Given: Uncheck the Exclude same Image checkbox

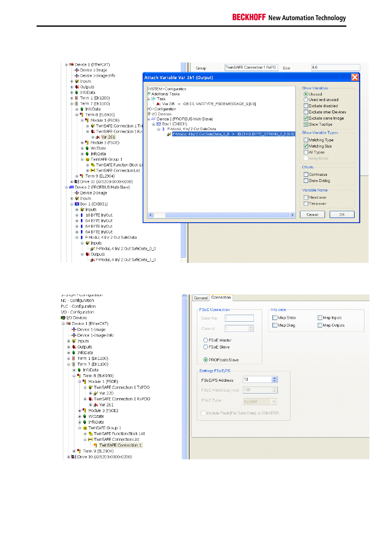Looking at the screenshot, I should [306, 118].
